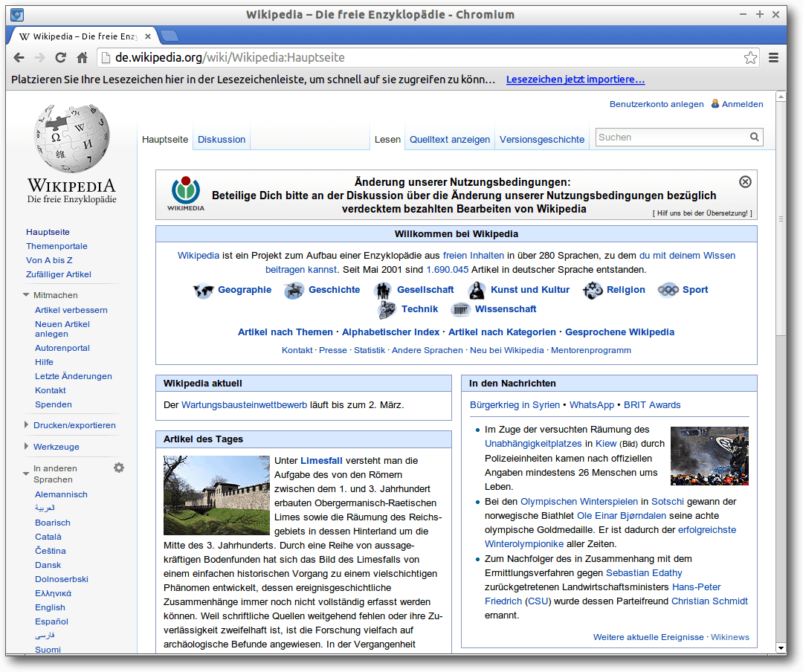
Task: Click the scrollbar down arrow
Action: point(781,648)
